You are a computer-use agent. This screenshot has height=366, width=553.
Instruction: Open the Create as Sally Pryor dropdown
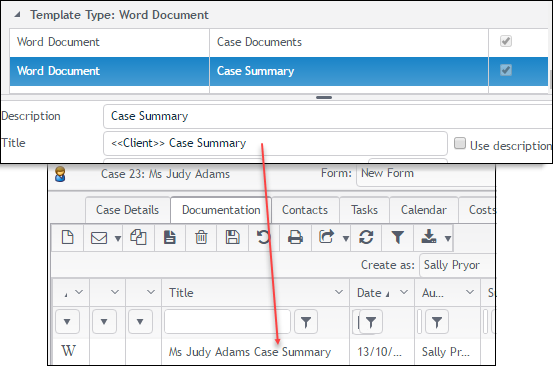[458, 265]
